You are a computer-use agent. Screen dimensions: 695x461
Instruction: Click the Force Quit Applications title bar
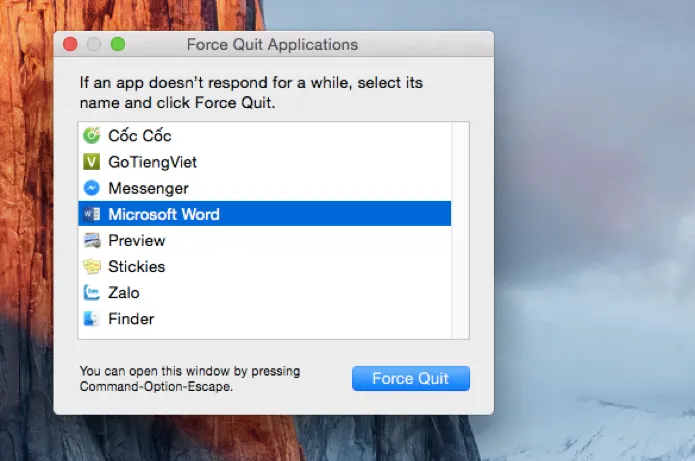273,44
